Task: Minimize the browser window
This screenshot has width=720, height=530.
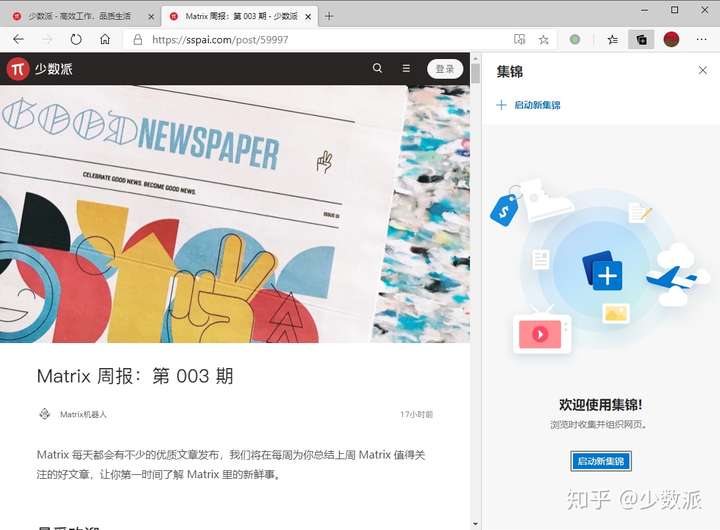Action: coord(645,10)
